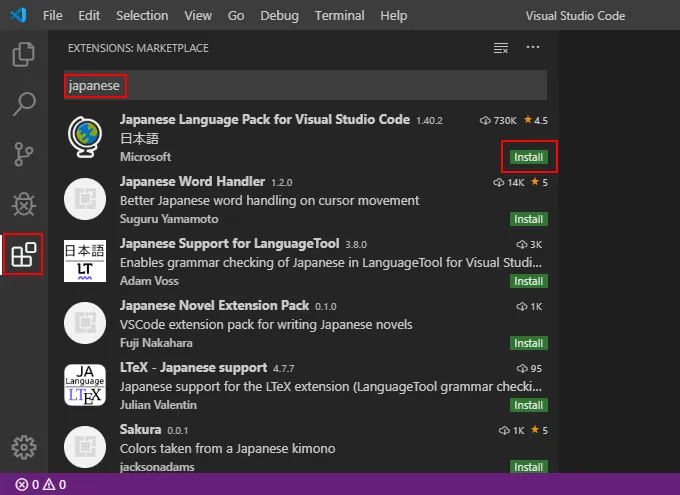Click the Sakura extension default icon
Image resolution: width=680 pixels, height=495 pixels.
[85, 447]
